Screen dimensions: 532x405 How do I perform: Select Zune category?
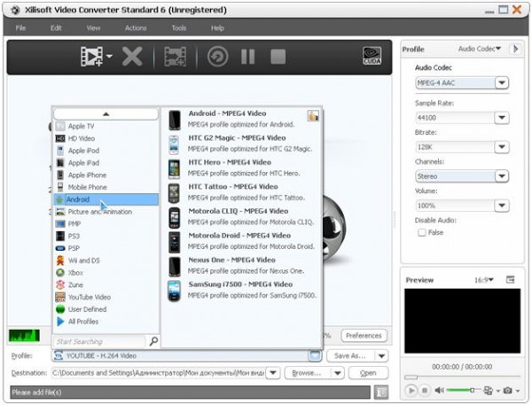pos(106,285)
